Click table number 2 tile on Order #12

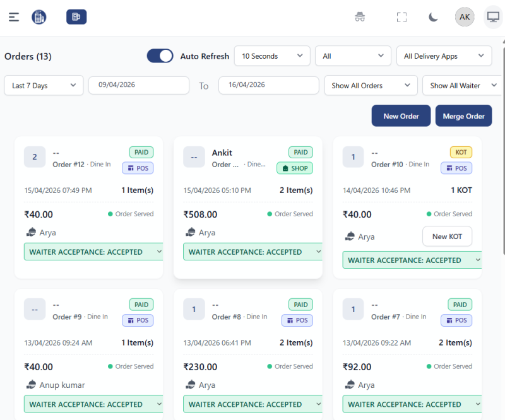click(35, 157)
